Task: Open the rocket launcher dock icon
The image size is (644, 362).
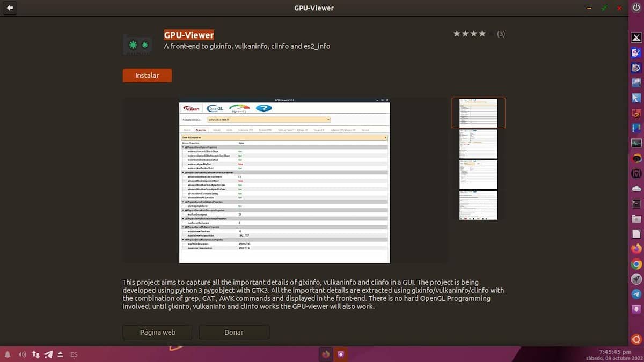Action: click(x=636, y=279)
